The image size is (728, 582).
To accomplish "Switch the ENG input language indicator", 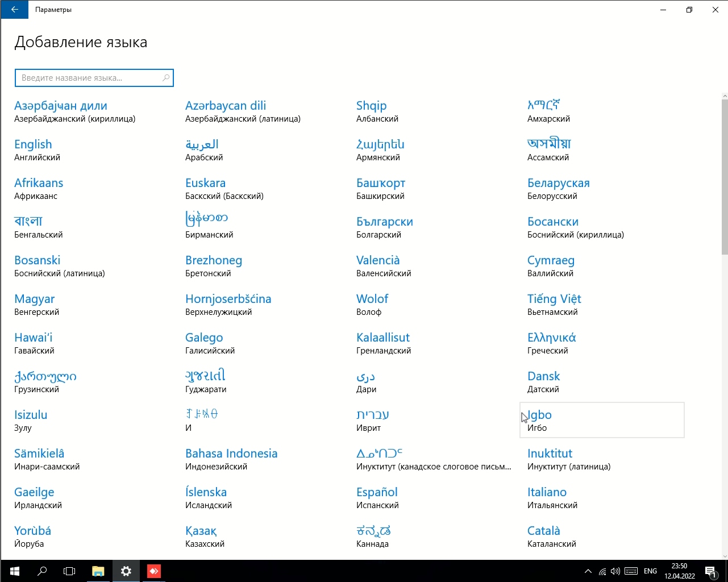I will (650, 571).
